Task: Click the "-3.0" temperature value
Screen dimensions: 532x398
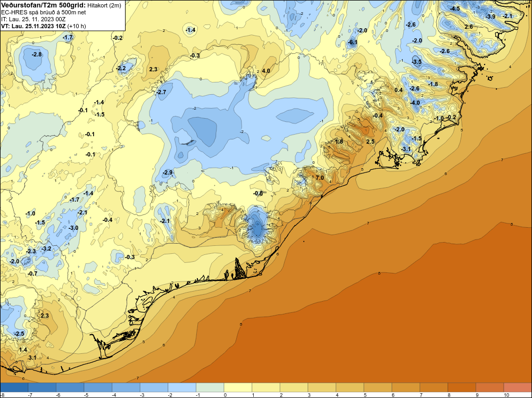Action: tap(73, 228)
